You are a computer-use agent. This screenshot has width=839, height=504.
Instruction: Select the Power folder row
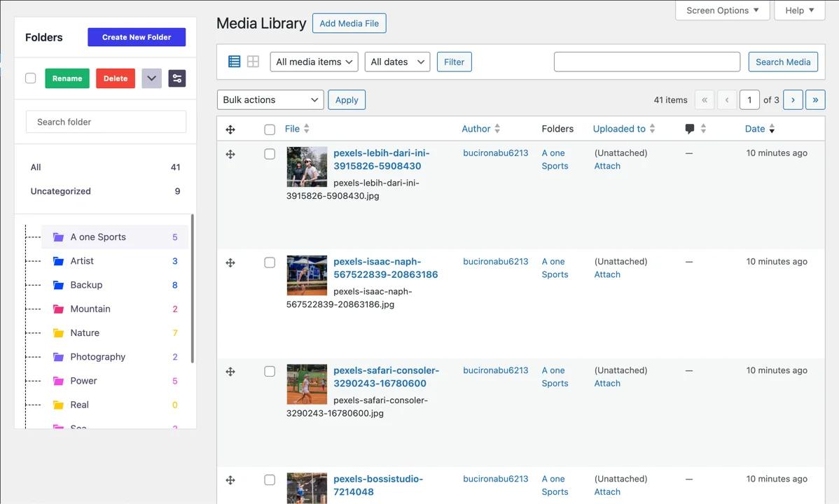[x=115, y=381]
